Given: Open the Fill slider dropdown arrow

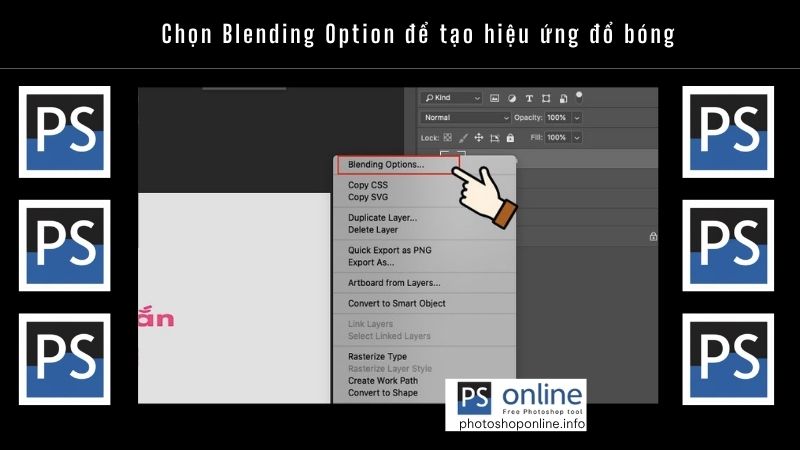Looking at the screenshot, I should [577, 137].
